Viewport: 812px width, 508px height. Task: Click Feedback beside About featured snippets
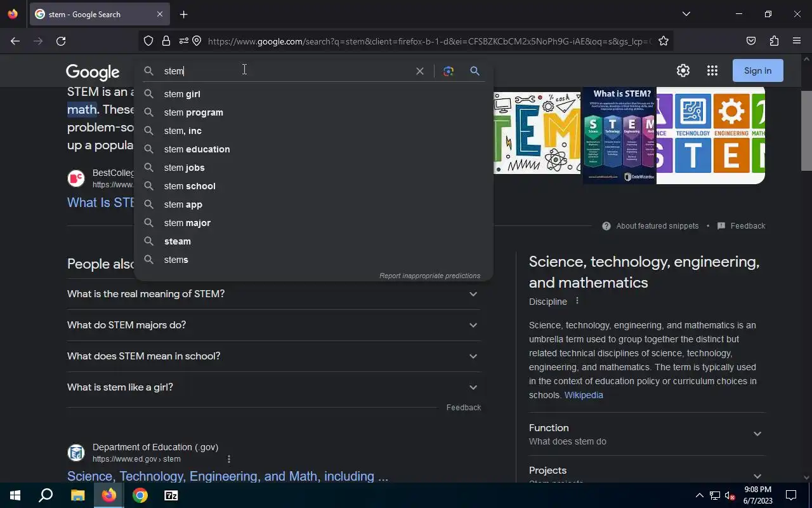coord(747,226)
